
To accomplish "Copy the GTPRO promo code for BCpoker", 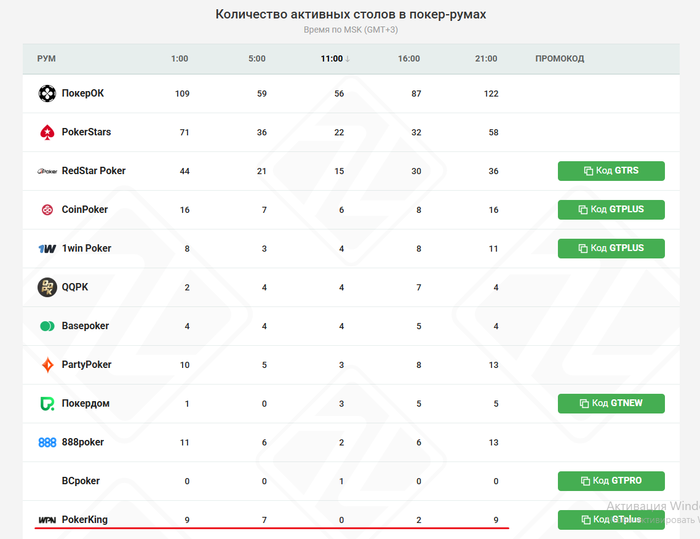I will [x=611, y=481].
